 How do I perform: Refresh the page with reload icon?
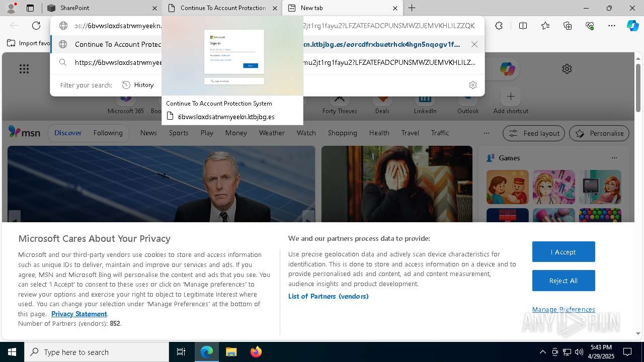tap(36, 26)
